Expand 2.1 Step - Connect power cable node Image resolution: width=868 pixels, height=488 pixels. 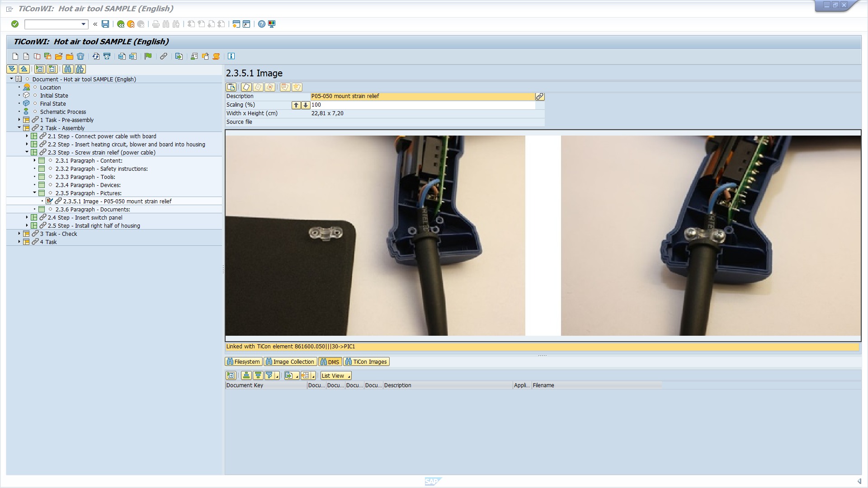[x=27, y=136]
